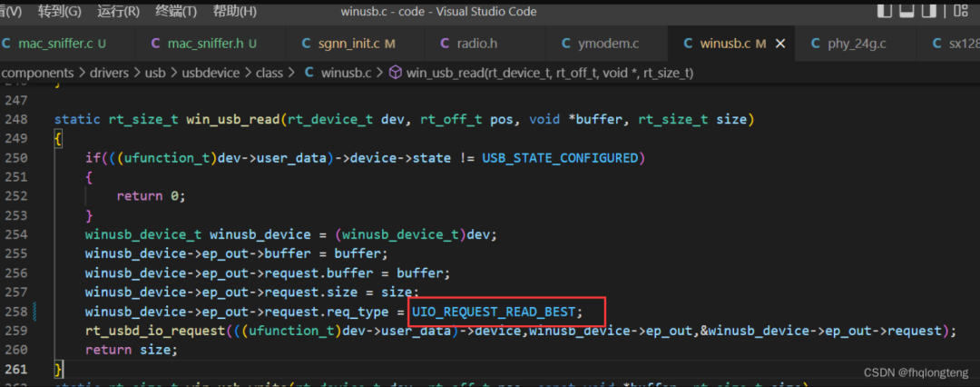
Task: Click the 'return 0;' statement
Action: tap(152, 196)
